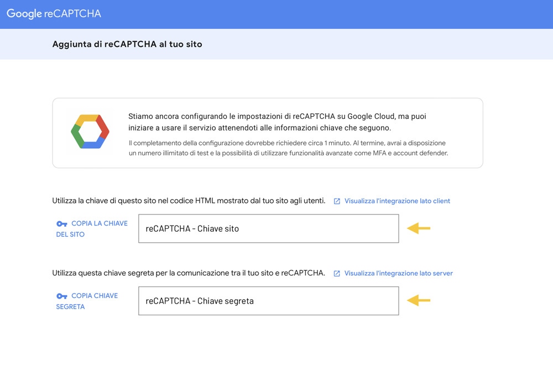Open Visualizza l'integrazione lato client link

397,201
